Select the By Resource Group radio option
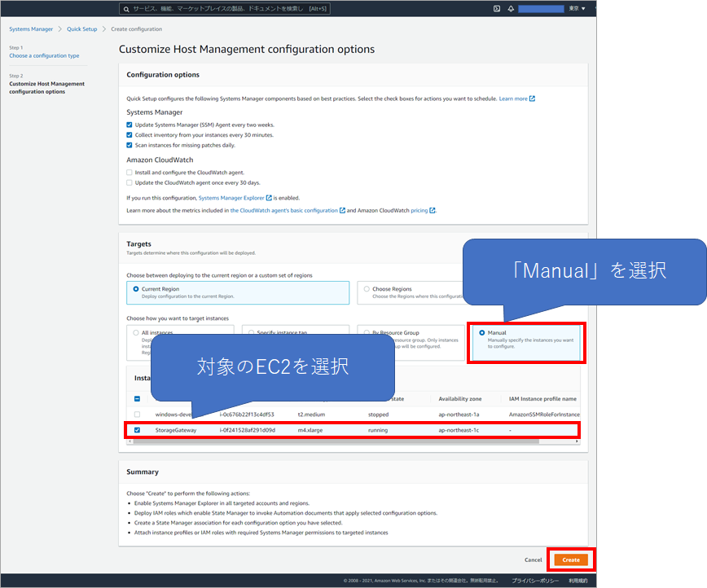707x588 pixels. (367, 333)
